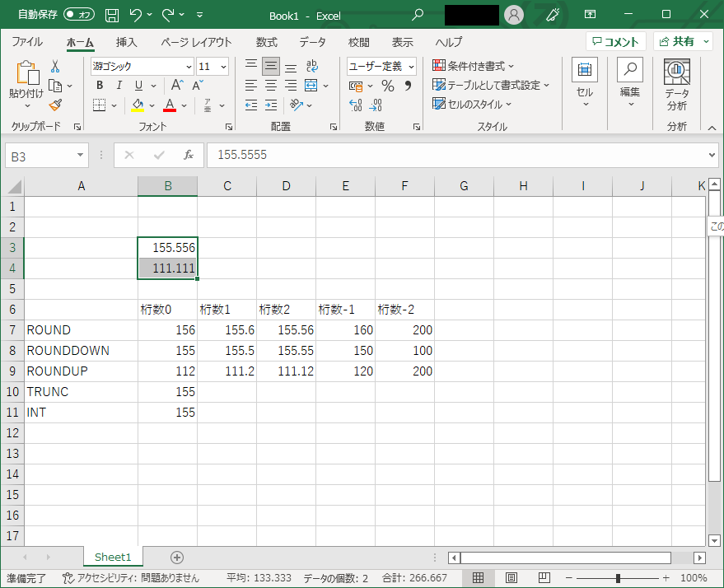
Task: Toggle the AutoSave switch
Action: pos(79,14)
